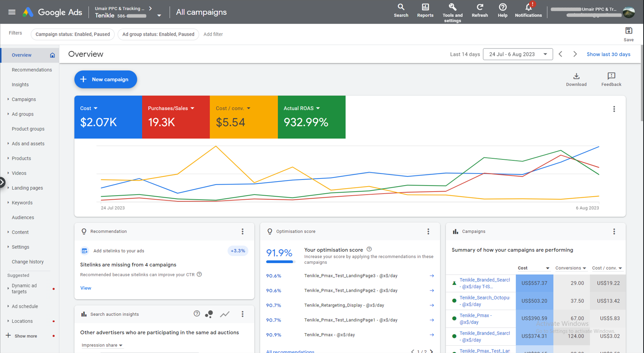
Task: Open the date range dropdown
Action: (518, 54)
